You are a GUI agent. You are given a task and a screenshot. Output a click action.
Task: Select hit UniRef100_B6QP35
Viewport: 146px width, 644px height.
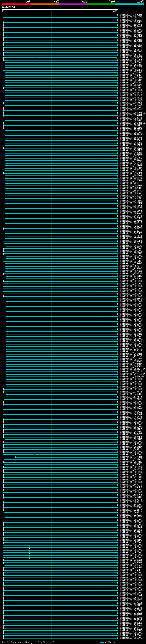(131, 191)
